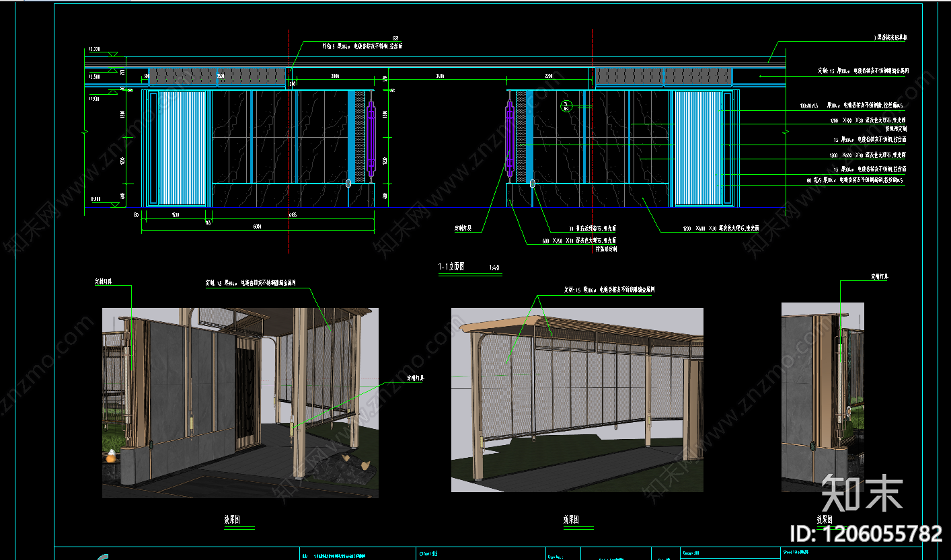This screenshot has width=951, height=560.
Task: Click the '3400' dimension above the opening
Action: (441, 77)
